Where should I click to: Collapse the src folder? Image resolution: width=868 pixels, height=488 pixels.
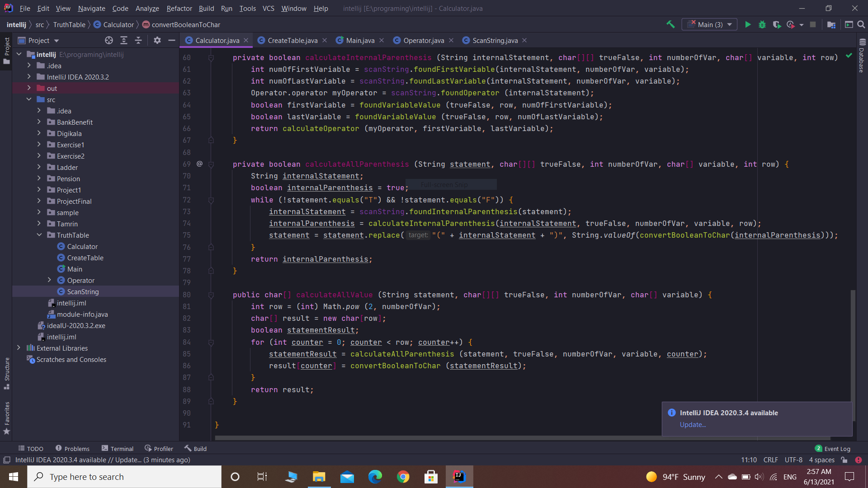pyautogui.click(x=29, y=99)
